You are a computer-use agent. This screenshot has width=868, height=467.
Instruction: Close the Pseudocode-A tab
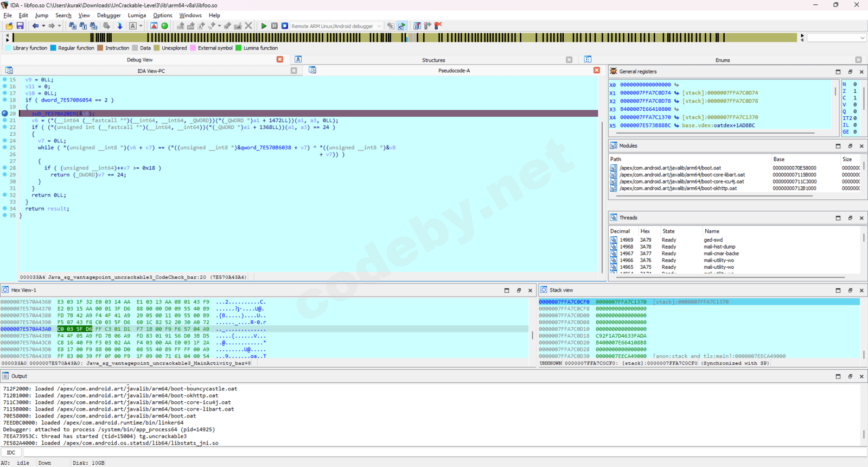click(597, 71)
